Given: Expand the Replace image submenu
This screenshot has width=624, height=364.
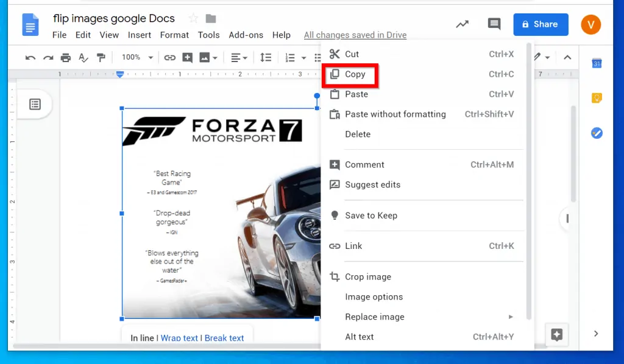Looking at the screenshot, I should tap(424, 317).
